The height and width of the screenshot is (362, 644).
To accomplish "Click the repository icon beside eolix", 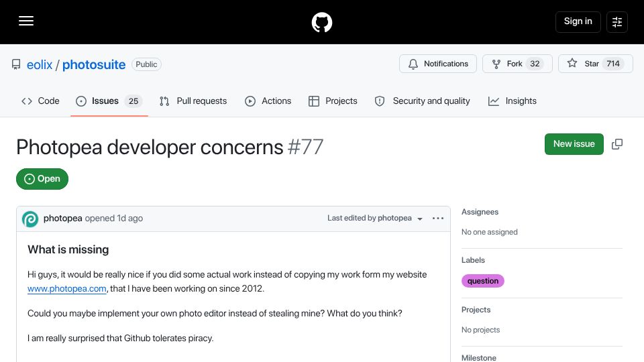I will click(16, 64).
